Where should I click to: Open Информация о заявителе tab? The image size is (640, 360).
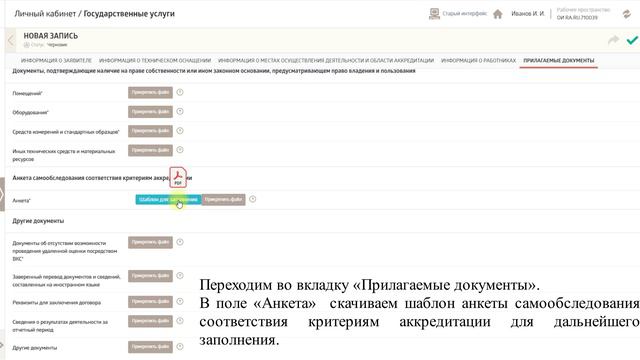[x=56, y=60]
